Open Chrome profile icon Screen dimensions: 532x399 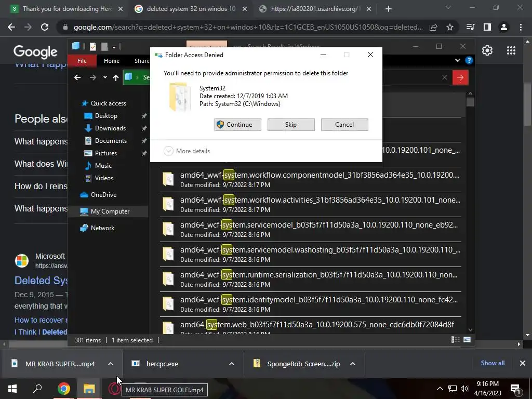tap(504, 27)
